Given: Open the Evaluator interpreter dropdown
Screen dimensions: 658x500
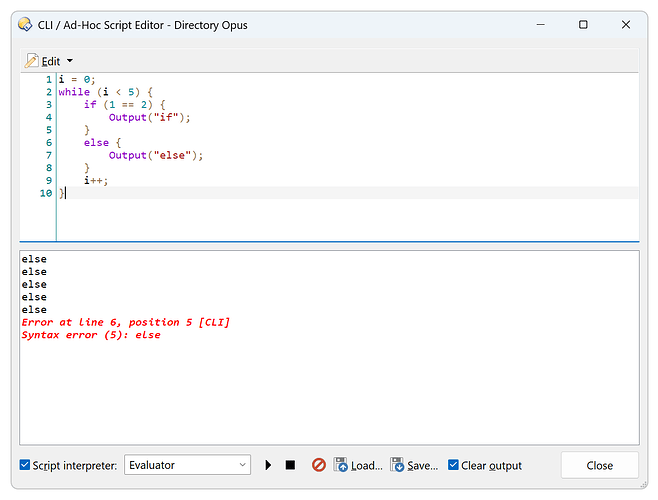Looking at the screenshot, I should click(187, 465).
